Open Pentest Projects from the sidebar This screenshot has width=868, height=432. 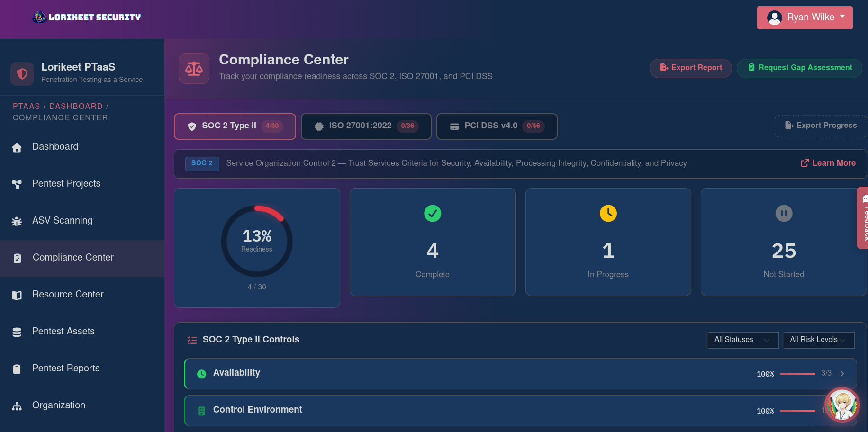pyautogui.click(x=66, y=183)
